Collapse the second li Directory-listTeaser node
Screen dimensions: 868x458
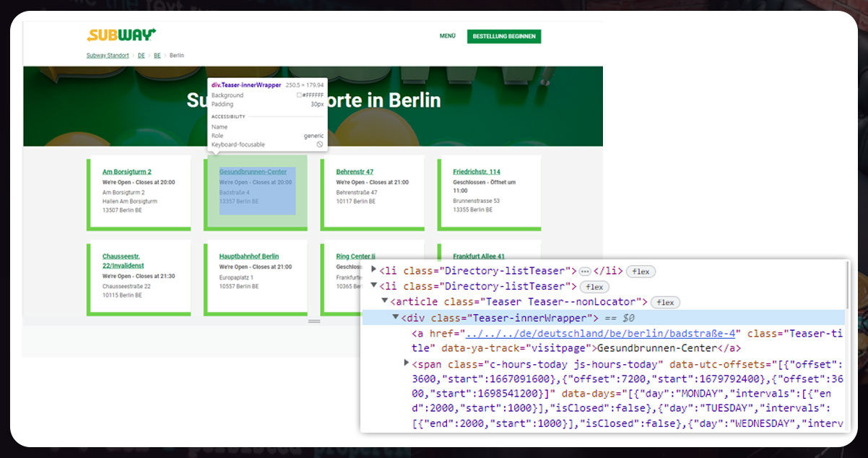point(374,287)
